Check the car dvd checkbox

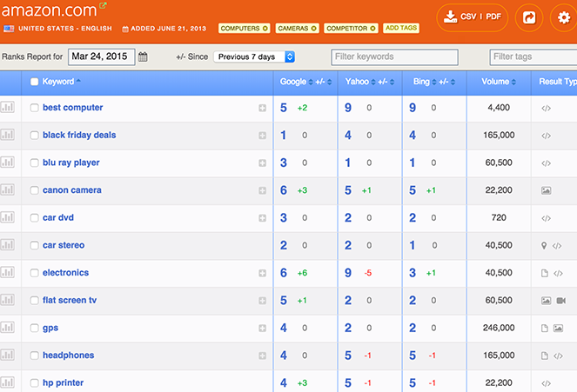coord(34,218)
